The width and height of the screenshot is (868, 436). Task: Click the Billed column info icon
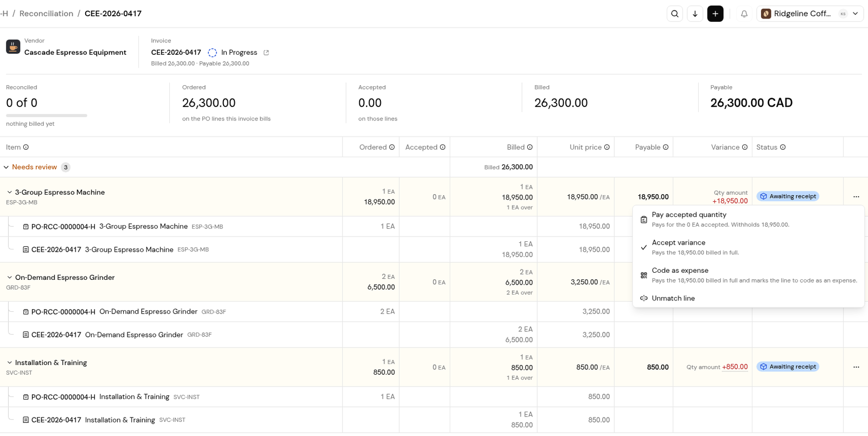[530, 147]
